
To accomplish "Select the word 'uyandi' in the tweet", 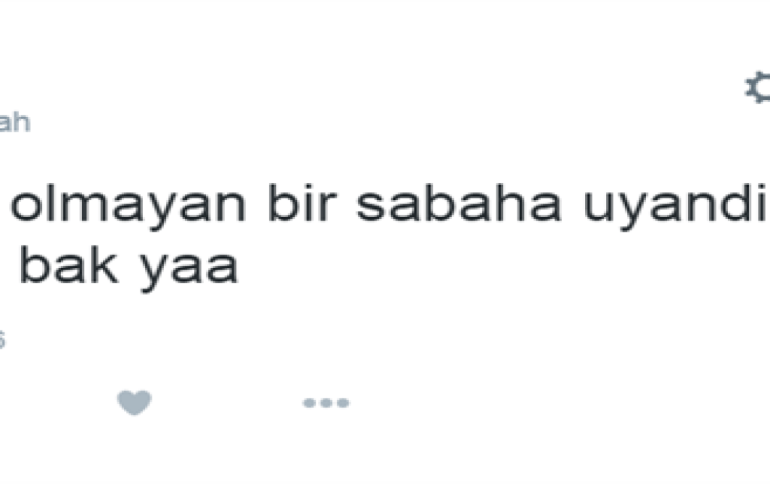I will (x=676, y=205).
